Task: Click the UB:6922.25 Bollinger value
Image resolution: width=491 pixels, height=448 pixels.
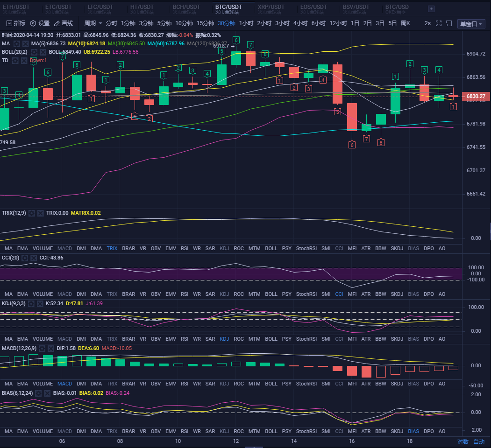Action: click(x=97, y=52)
